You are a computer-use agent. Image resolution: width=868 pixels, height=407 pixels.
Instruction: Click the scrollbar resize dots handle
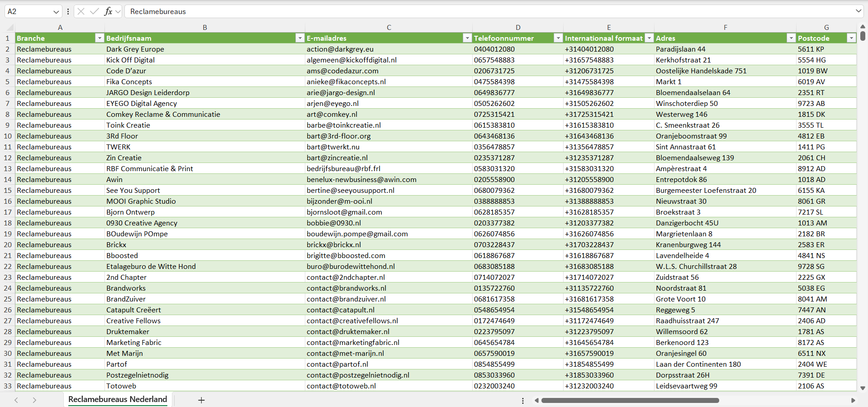523,401
